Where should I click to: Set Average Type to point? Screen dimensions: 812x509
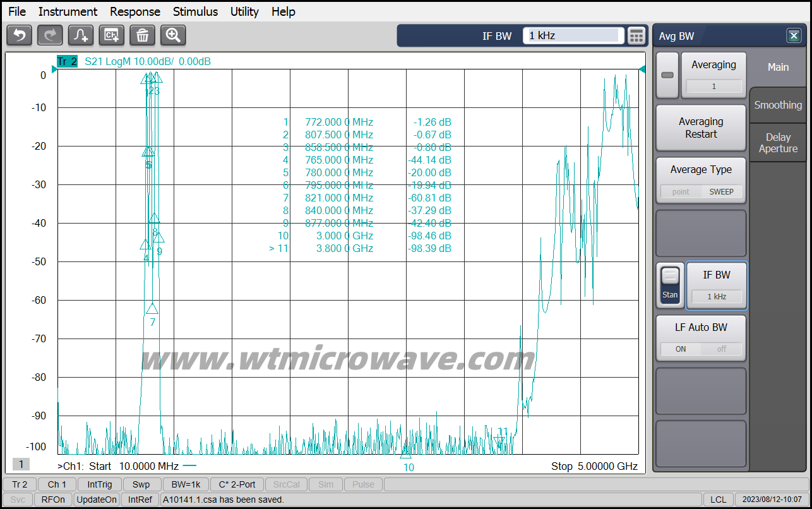pos(681,191)
